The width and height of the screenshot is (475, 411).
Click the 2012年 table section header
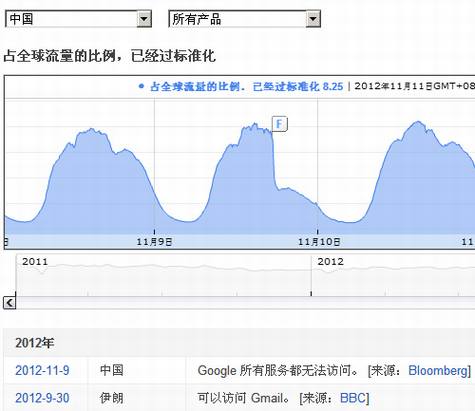click(x=35, y=343)
